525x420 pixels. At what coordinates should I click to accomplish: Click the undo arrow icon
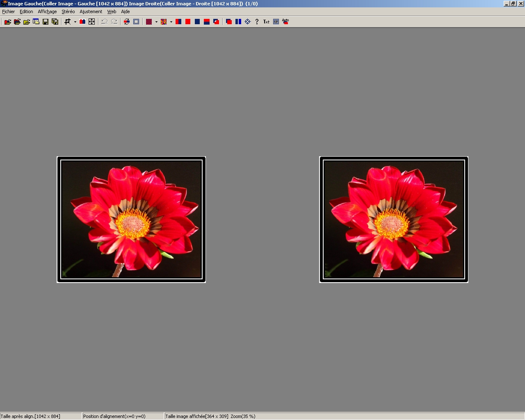pyautogui.click(x=105, y=22)
